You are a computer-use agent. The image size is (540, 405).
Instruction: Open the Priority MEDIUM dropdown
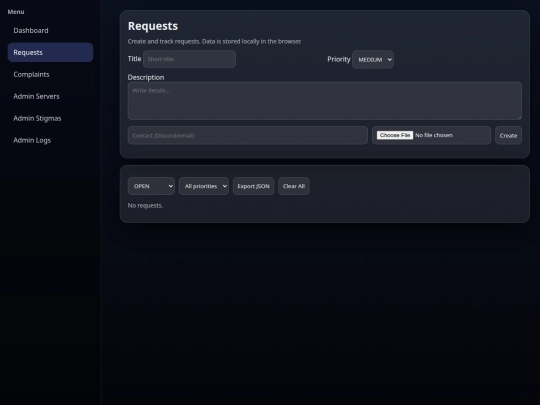(373, 60)
